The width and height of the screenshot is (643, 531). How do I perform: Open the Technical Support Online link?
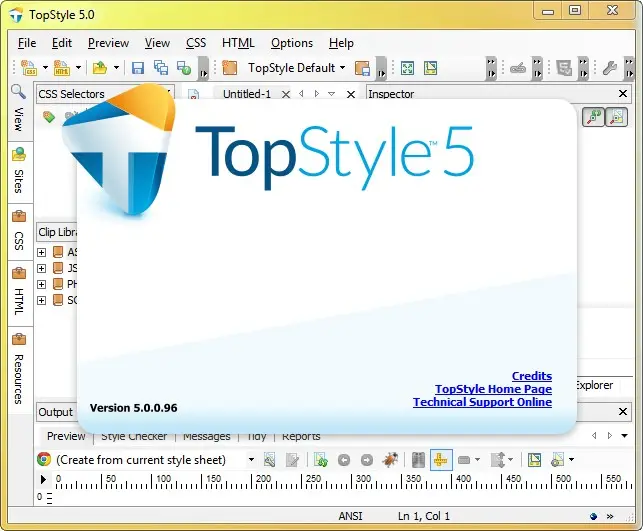(482, 402)
